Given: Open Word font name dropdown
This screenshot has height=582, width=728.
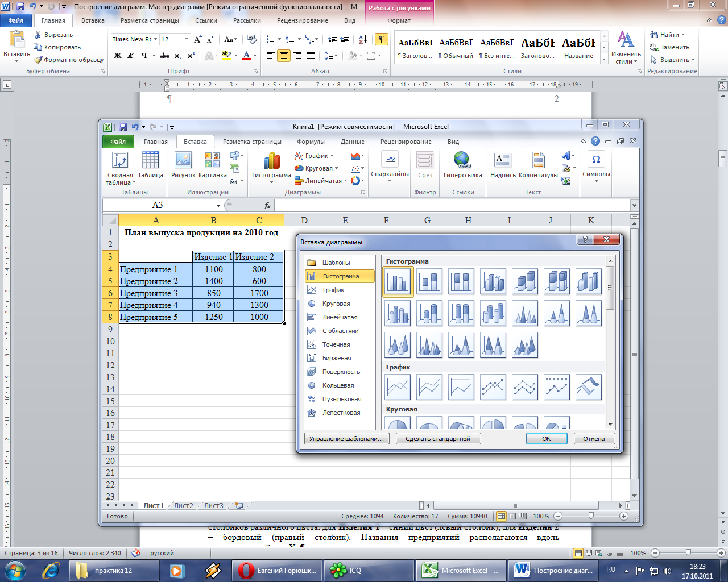Looking at the screenshot, I should point(155,39).
